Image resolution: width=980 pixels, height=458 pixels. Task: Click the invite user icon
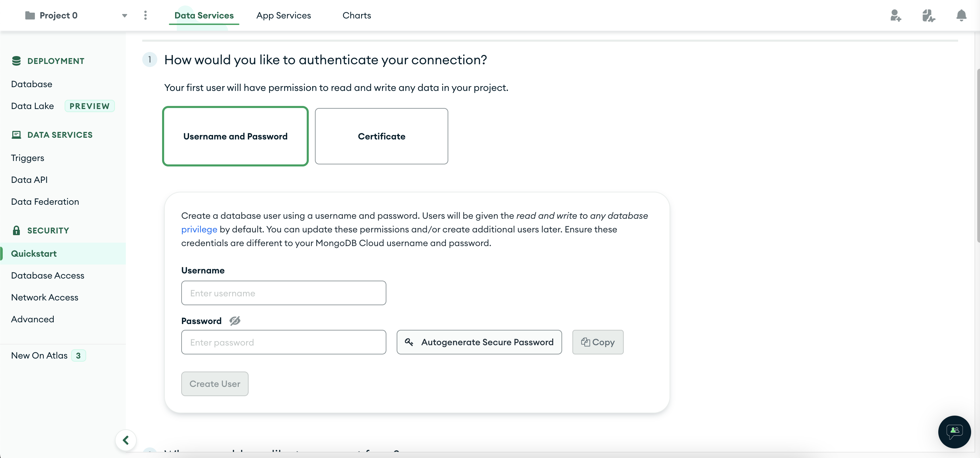point(896,16)
